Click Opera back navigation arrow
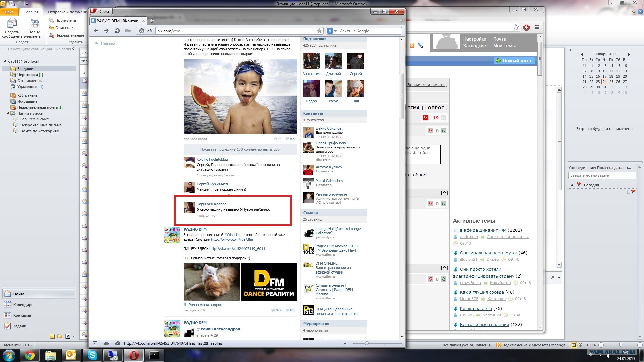Viewport: 644px width, 362px height. pos(96,31)
